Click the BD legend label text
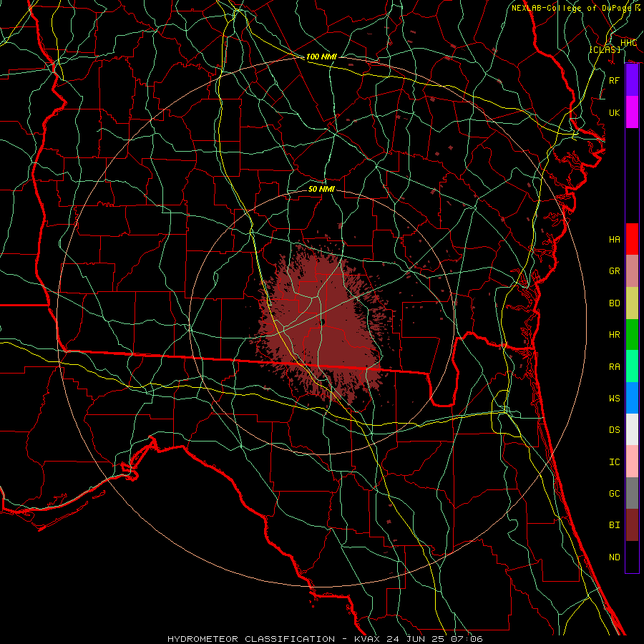 [615, 303]
